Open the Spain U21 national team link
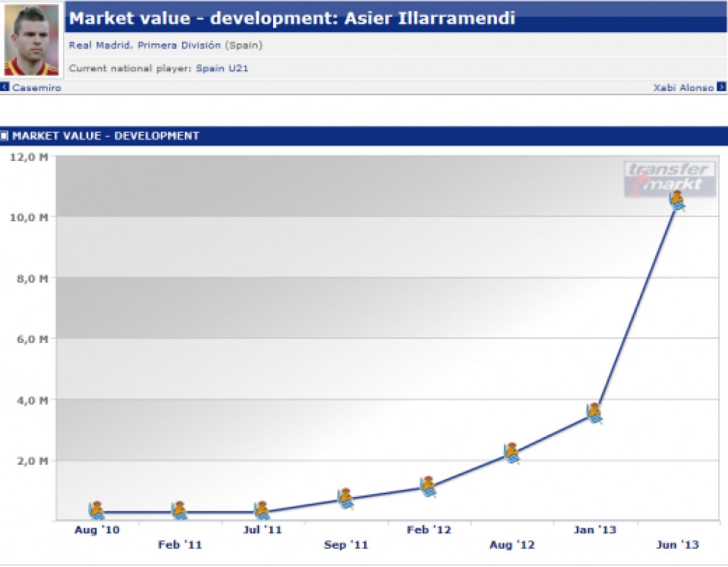The width and height of the screenshot is (728, 567). [222, 68]
